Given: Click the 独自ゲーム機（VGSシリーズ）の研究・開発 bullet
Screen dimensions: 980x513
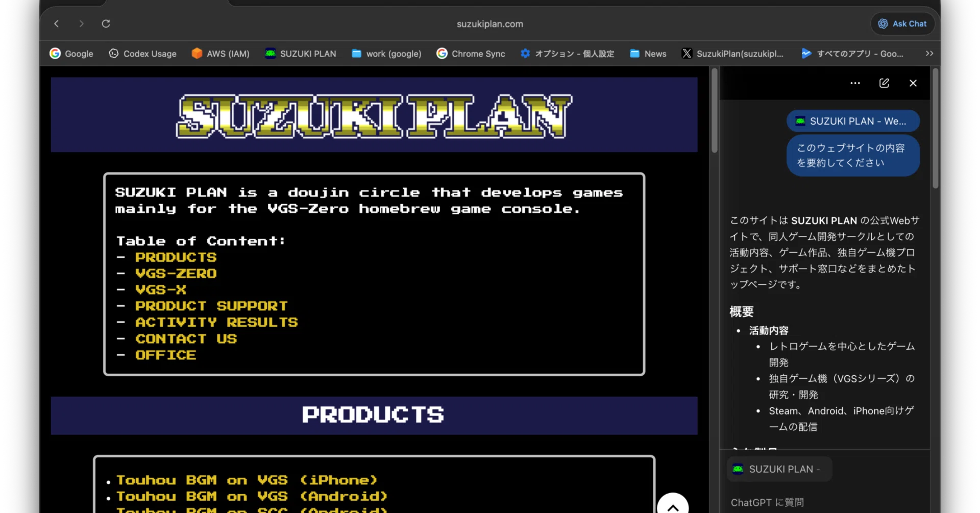Looking at the screenshot, I should [842, 386].
